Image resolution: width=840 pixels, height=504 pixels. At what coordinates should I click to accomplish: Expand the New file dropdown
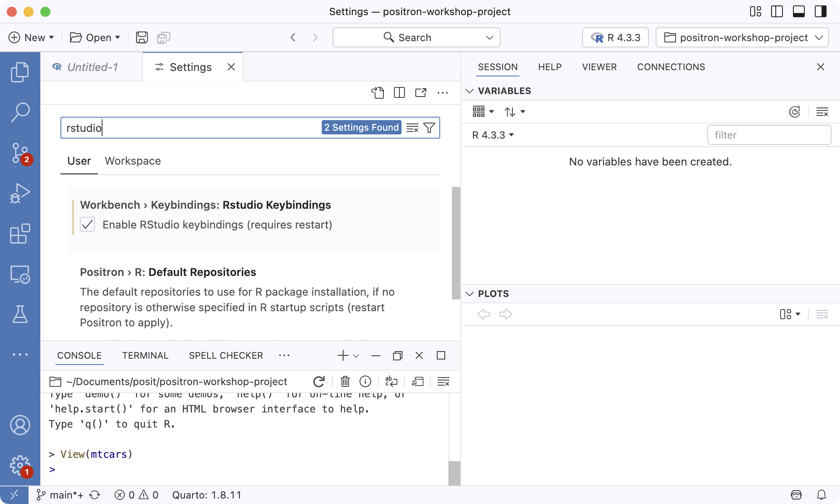click(x=51, y=37)
